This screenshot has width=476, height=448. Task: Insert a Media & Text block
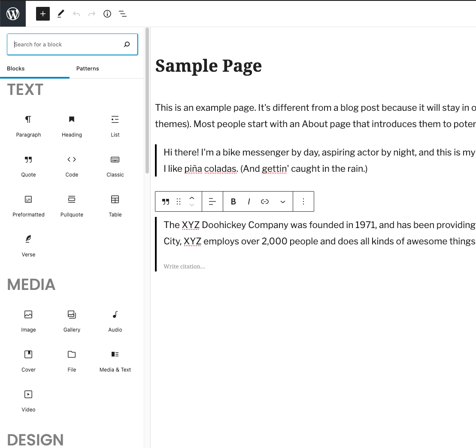(x=115, y=361)
